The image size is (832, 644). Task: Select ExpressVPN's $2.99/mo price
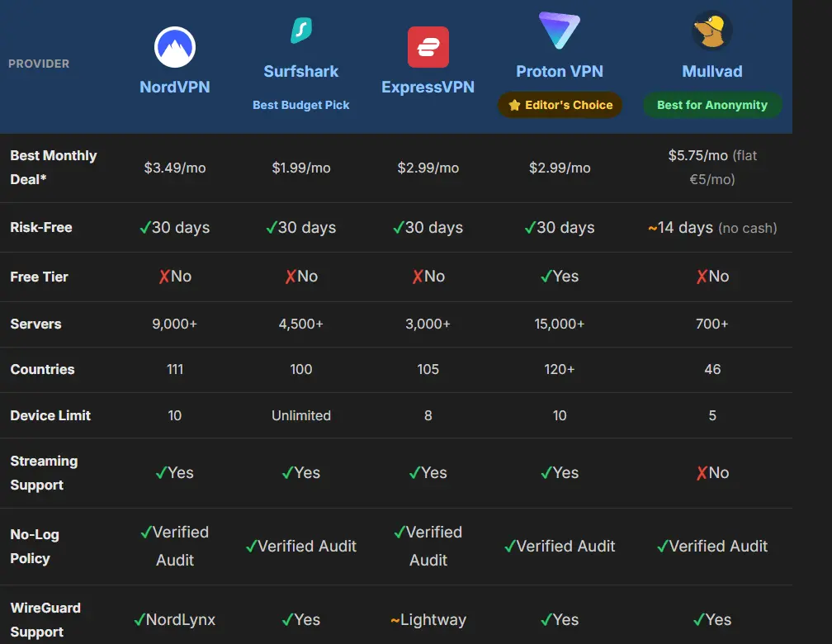[428, 168]
